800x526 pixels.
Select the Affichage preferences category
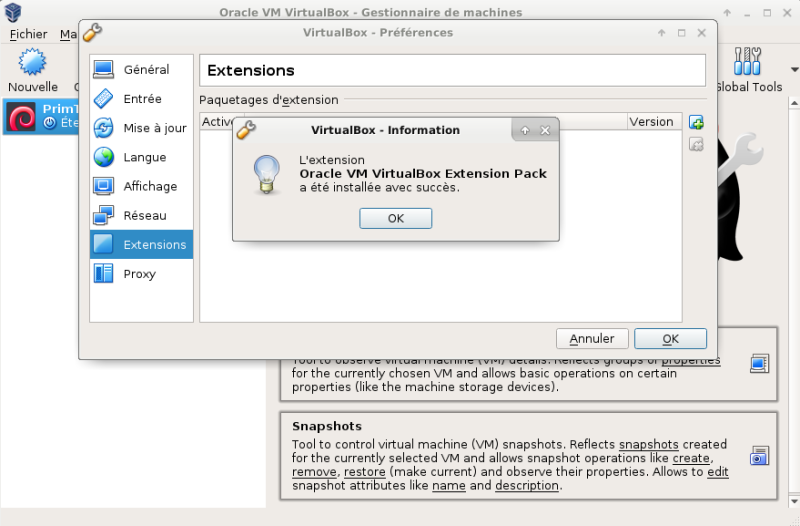[141, 186]
